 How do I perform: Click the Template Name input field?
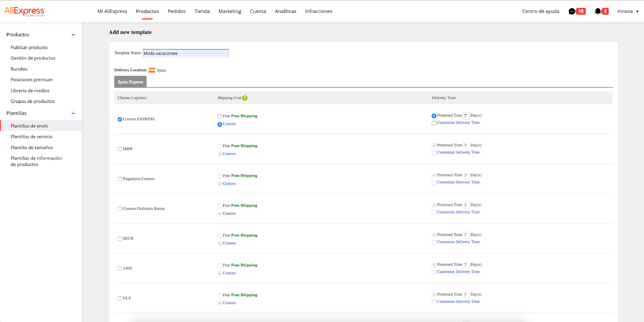pyautogui.click(x=186, y=53)
